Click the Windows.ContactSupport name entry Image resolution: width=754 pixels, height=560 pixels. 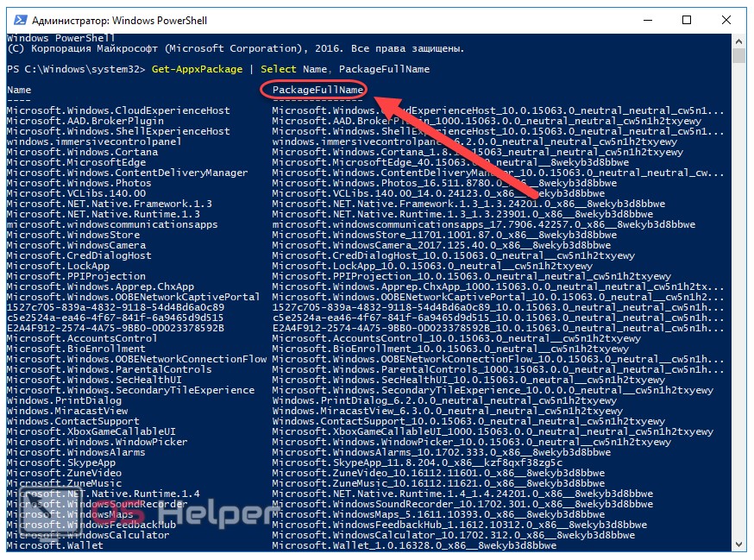(x=73, y=421)
